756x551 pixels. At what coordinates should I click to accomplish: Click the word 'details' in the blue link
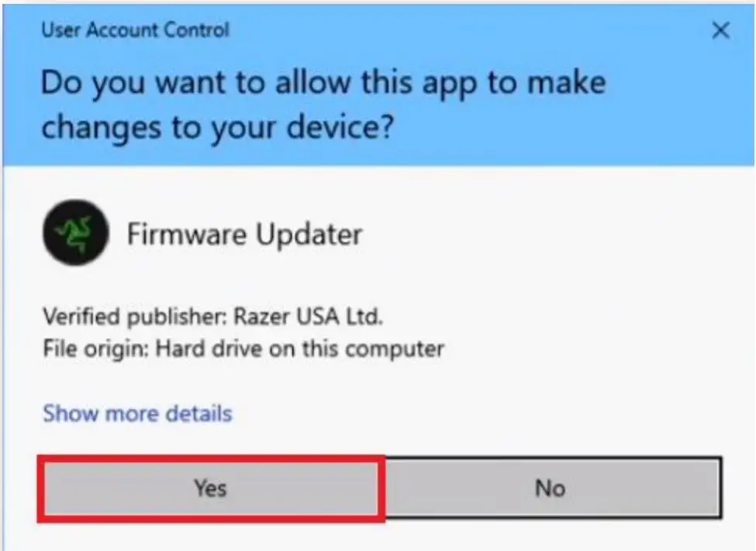tap(198, 414)
